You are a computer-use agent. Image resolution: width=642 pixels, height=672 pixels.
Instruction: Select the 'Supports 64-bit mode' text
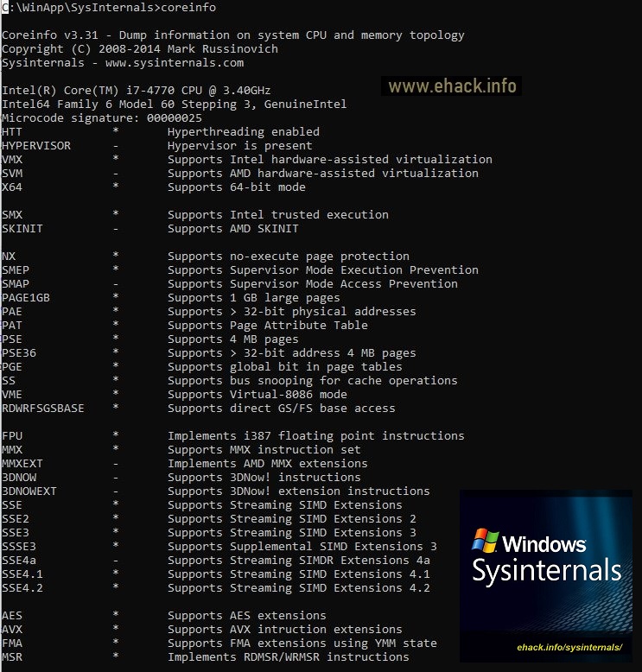237,187
